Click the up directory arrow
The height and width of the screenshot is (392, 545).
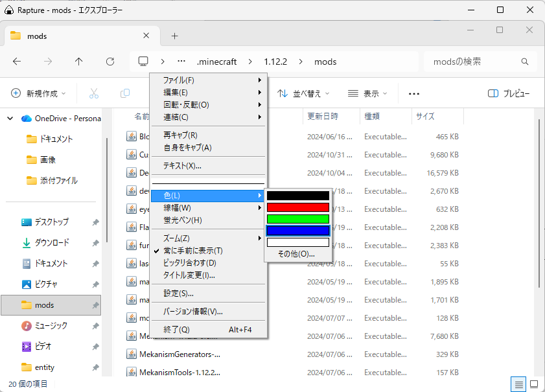click(79, 62)
